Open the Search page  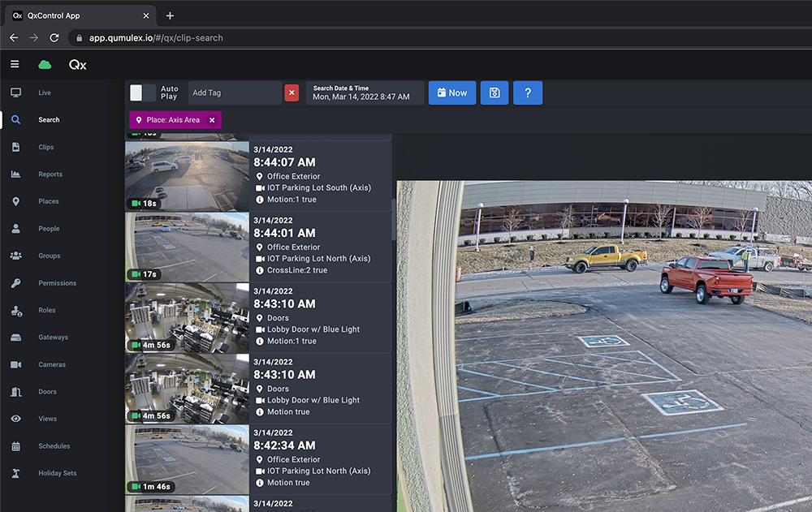tap(49, 120)
